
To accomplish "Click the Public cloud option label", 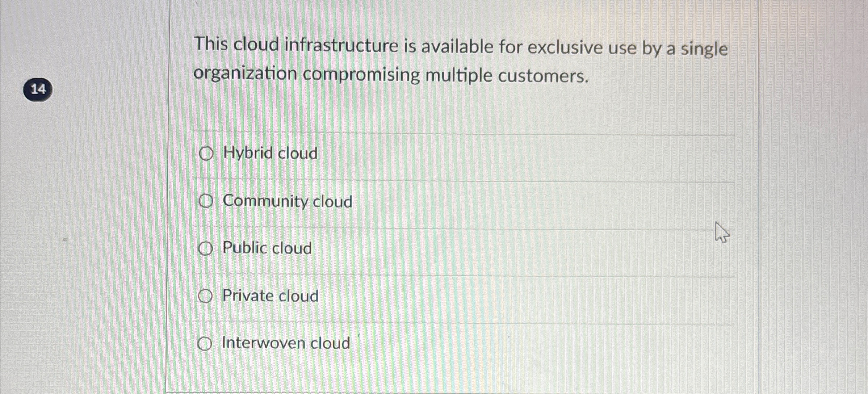I will (x=266, y=248).
